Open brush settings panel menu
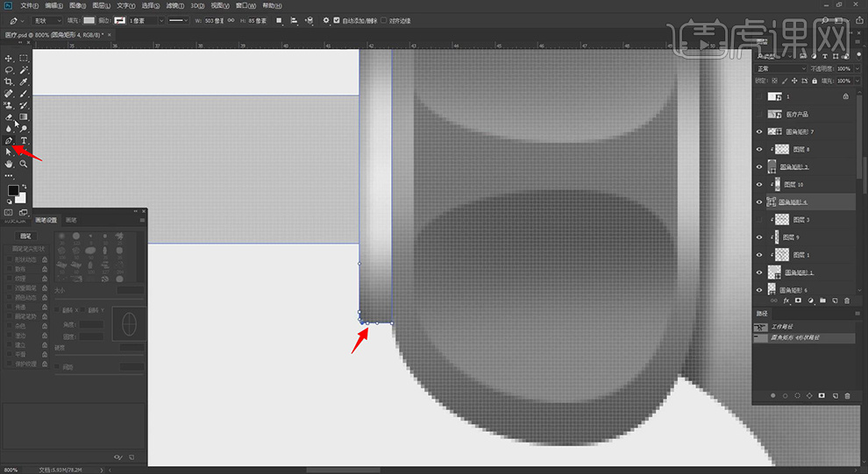The image size is (868, 474). click(x=142, y=220)
